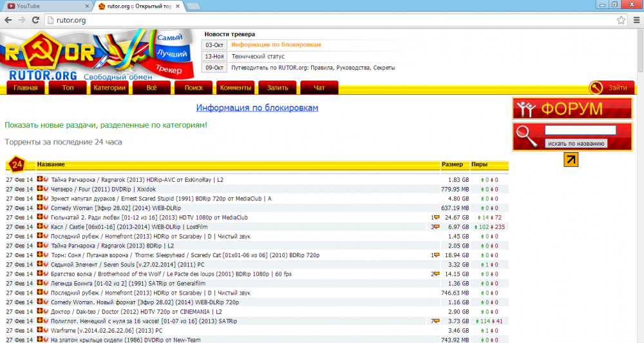Click the browser forward arrow
Screen dimensions: 644x343
tap(22, 20)
